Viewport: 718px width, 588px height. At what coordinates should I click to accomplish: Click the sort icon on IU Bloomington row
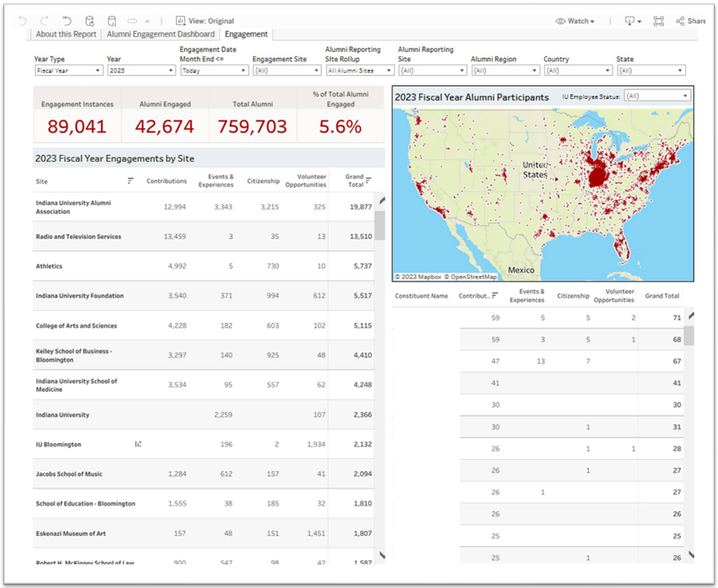[x=138, y=444]
